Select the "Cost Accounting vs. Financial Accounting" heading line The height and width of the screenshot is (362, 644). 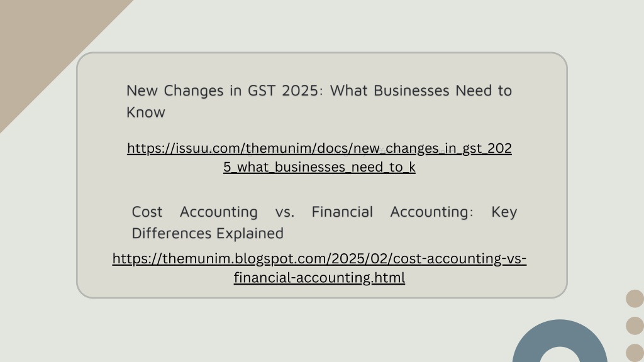[x=324, y=212]
